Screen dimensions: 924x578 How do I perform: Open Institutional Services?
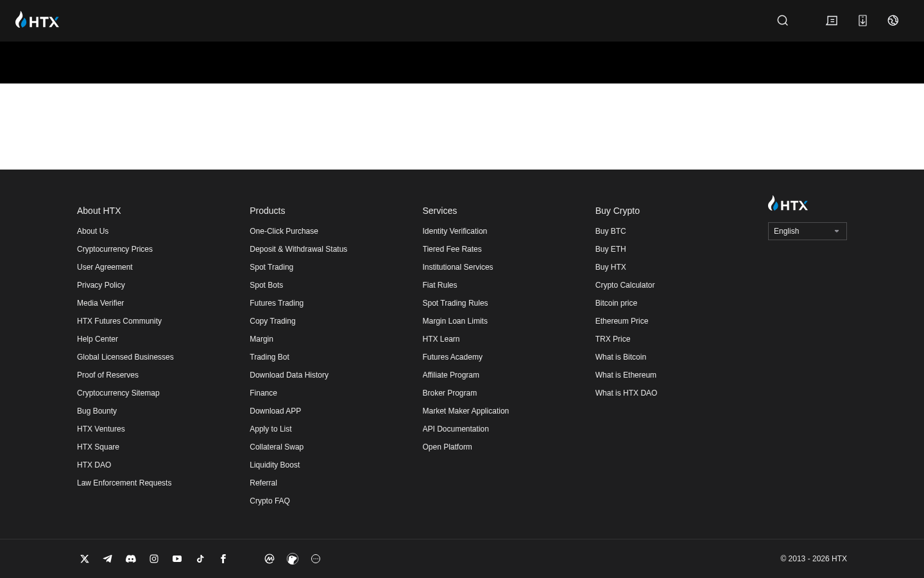458,267
